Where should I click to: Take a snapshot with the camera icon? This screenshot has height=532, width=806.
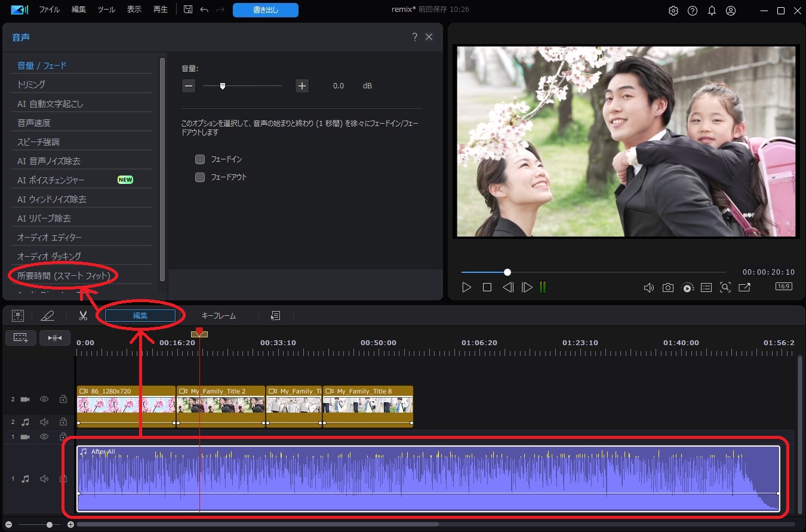668,287
